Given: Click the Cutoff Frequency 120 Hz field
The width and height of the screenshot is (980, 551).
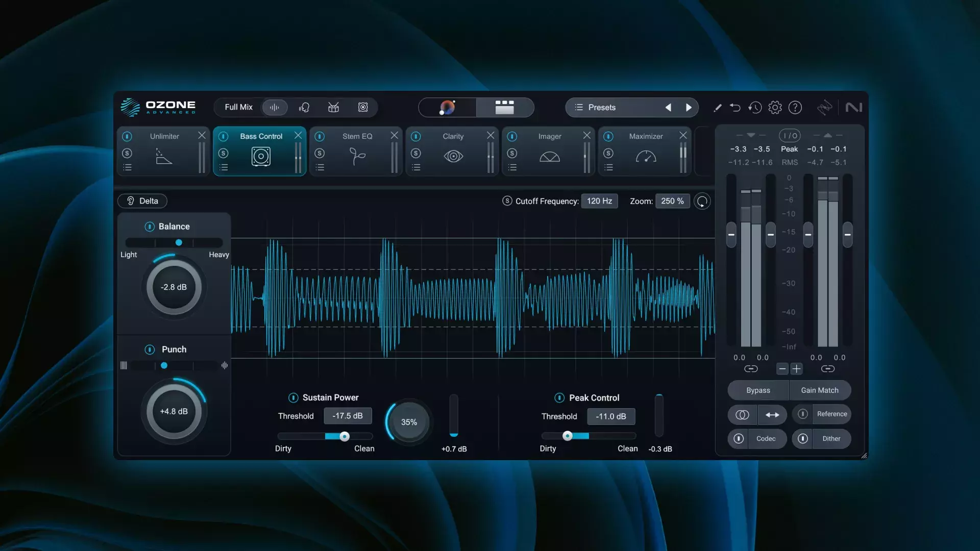Looking at the screenshot, I should click(x=599, y=201).
